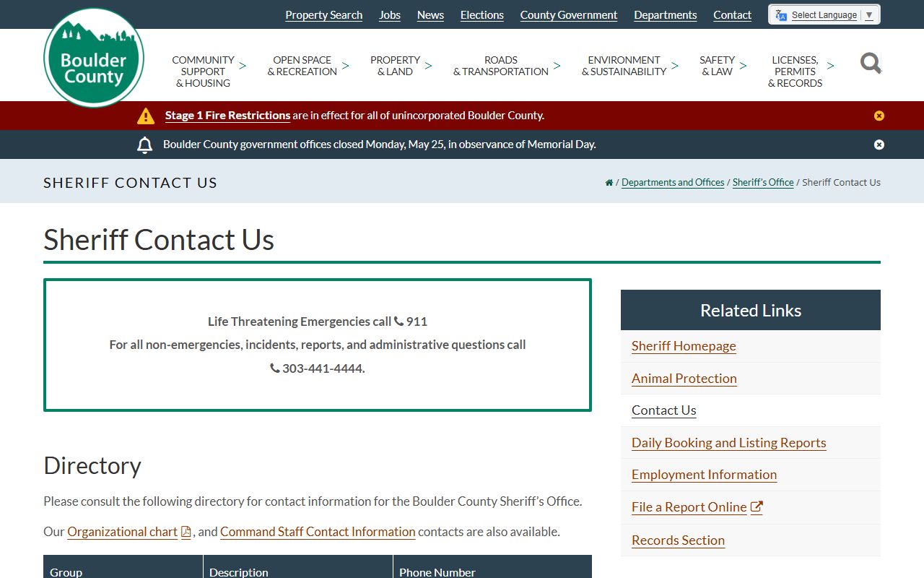Expand Roads & Transportation menu
This screenshot has width=924, height=578.
coord(506,66)
